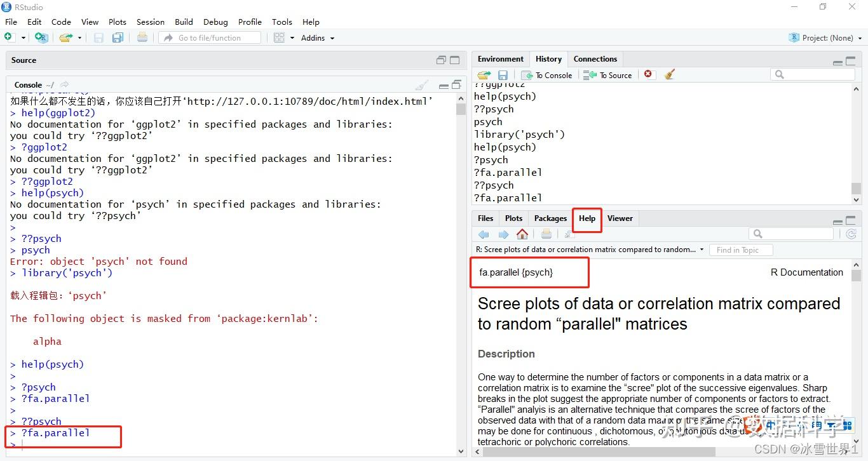The image size is (868, 461).
Task: Print the current file from the main toolbar
Action: point(142,38)
